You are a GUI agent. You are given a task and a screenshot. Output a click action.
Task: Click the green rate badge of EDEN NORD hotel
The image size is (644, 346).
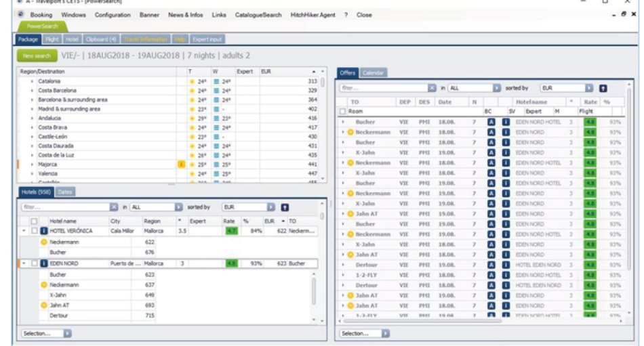click(x=231, y=263)
